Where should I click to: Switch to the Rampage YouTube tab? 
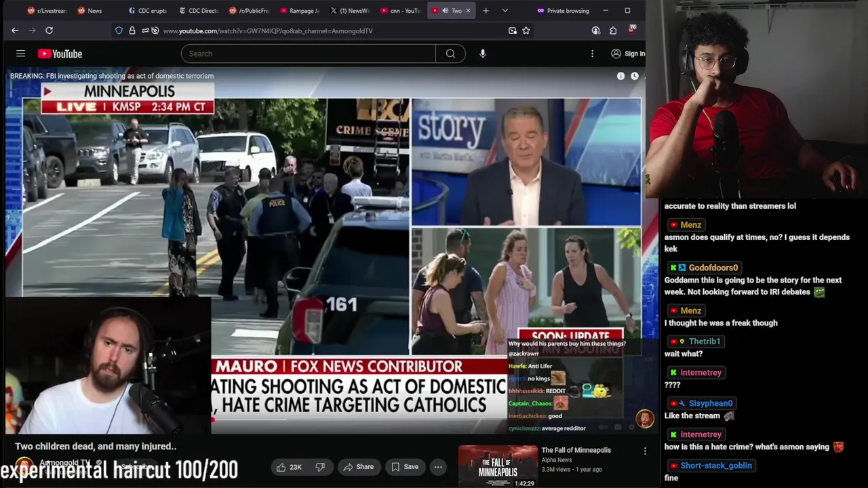point(299,11)
